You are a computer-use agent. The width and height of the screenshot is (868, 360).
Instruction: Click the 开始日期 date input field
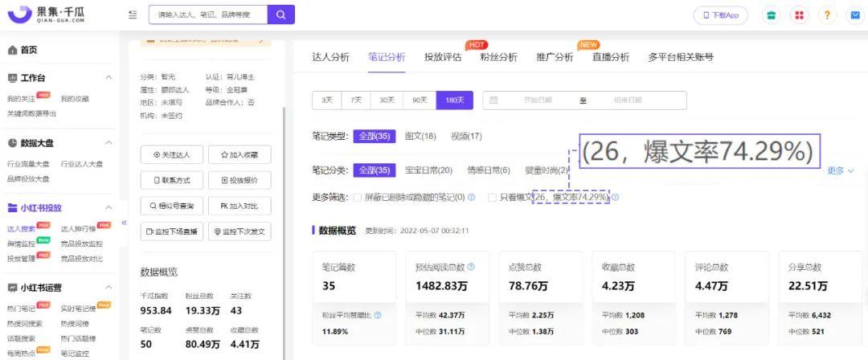coord(537,100)
